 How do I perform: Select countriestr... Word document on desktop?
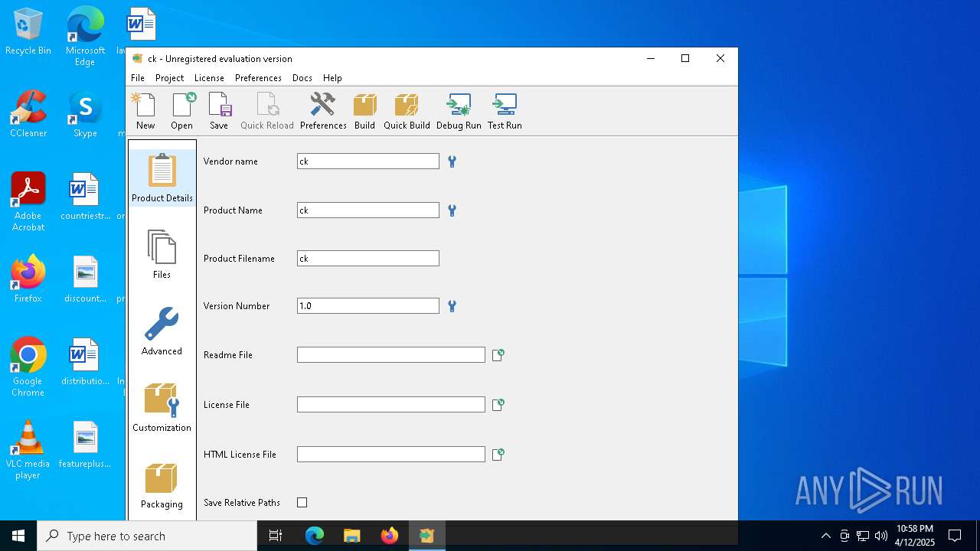(x=85, y=197)
